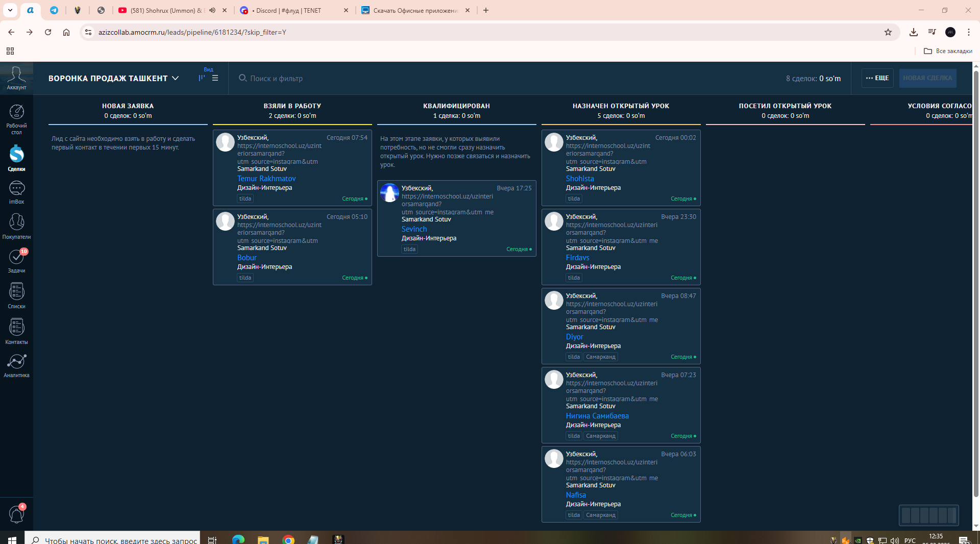Viewport: 980px width, 544px height.
Task: Click the tilda tag on Shohista card
Action: (x=574, y=199)
